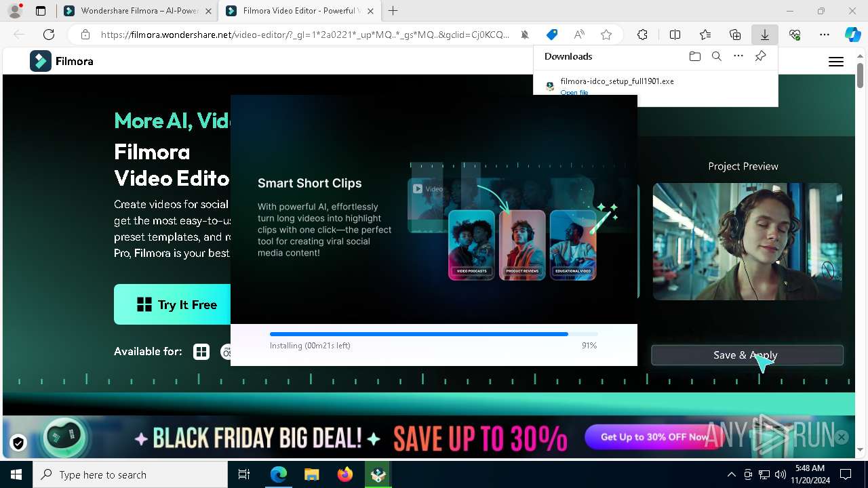Open the Windows Start menu

click(x=16, y=474)
